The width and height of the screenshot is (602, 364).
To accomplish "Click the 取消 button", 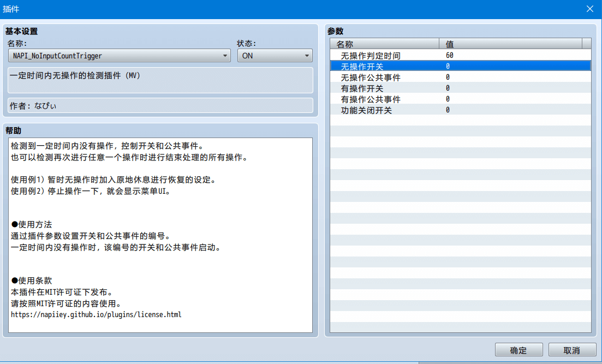I will (x=571, y=350).
